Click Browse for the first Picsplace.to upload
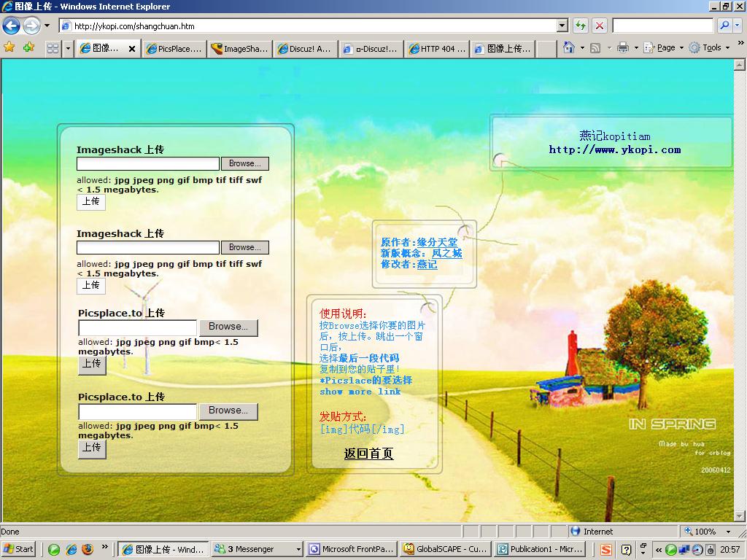747x560 pixels. (x=228, y=327)
